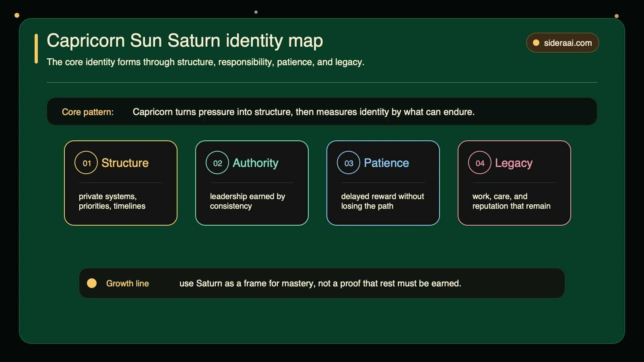644x362 pixels.
Task: Click the 'Core pattern:' label
Action: 88,112
